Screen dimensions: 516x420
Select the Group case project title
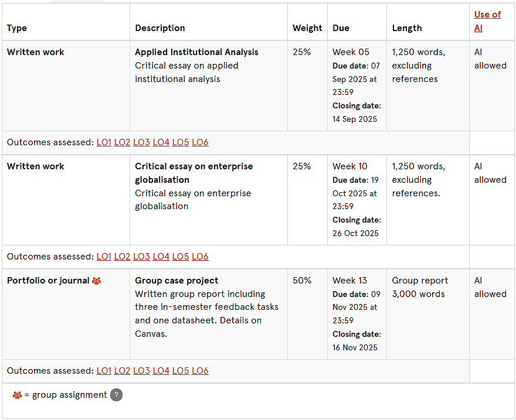tap(176, 281)
